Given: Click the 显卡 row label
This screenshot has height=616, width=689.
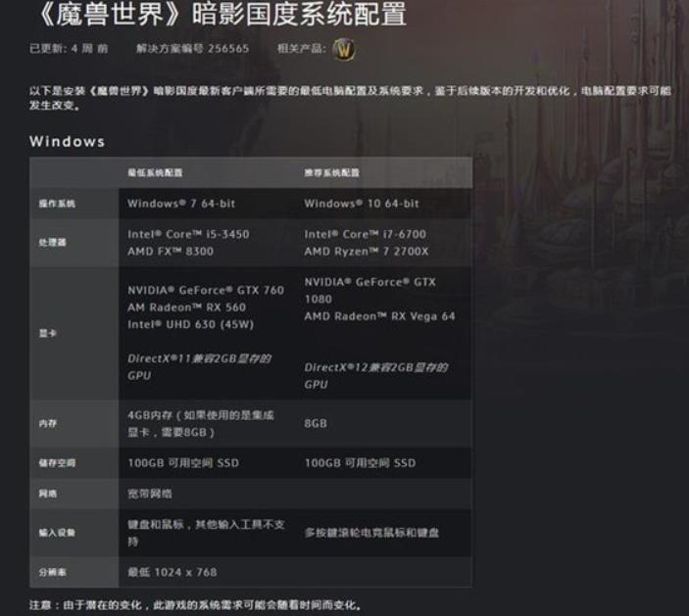Looking at the screenshot, I should point(48,333).
